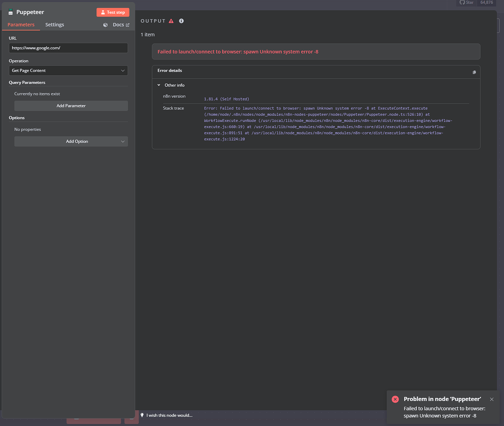Click the Puppeteer node icon in the header
Image resolution: width=504 pixels, height=426 pixels.
click(11, 12)
